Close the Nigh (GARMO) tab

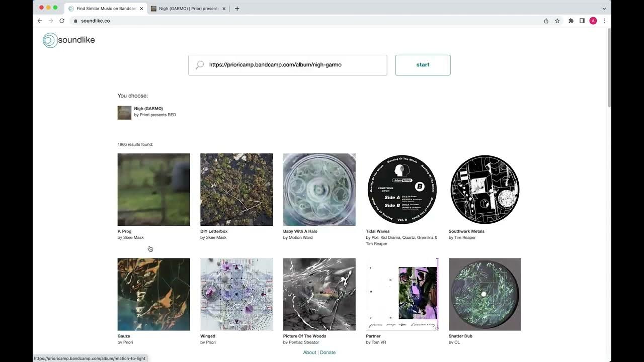point(225,9)
